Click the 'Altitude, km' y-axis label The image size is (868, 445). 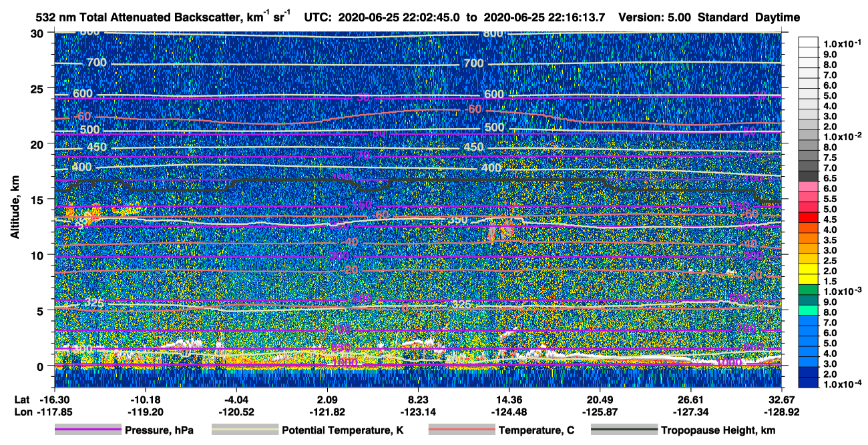pyautogui.click(x=15, y=207)
